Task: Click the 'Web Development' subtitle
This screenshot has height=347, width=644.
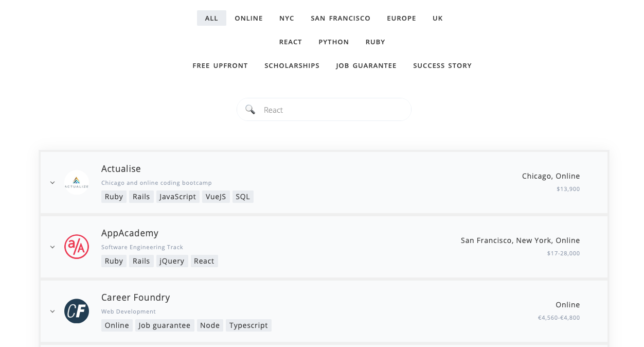Action: coord(129,311)
